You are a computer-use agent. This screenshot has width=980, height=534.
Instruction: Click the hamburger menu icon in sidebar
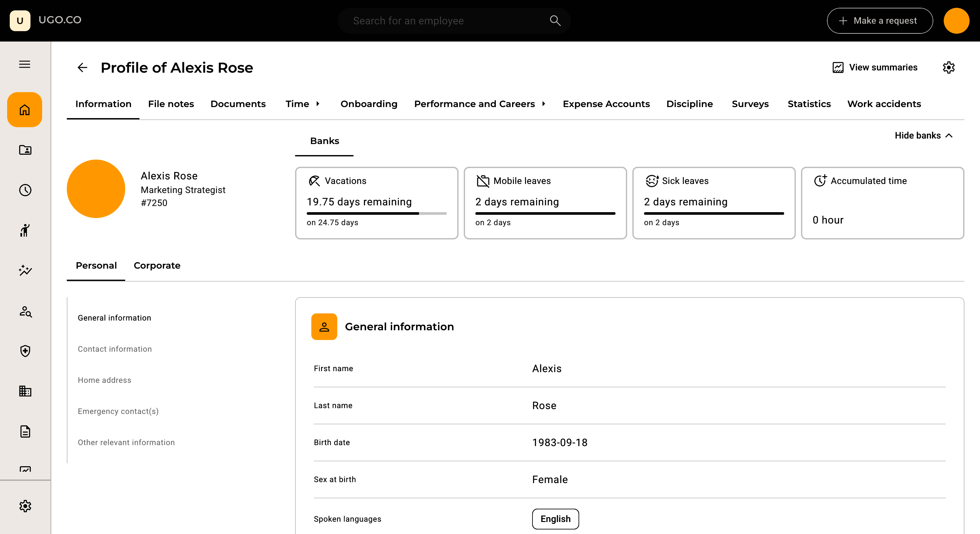click(x=25, y=64)
